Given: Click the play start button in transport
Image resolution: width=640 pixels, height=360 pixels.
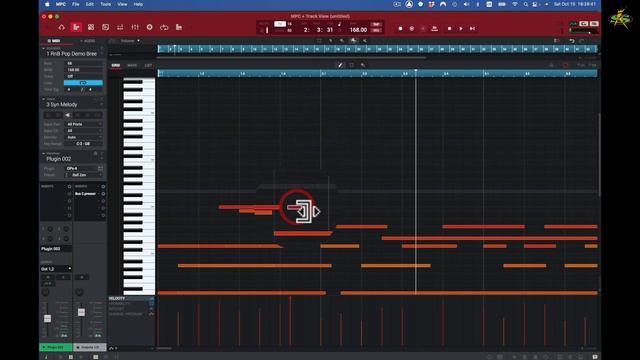Looking at the screenshot, I should [472, 29].
